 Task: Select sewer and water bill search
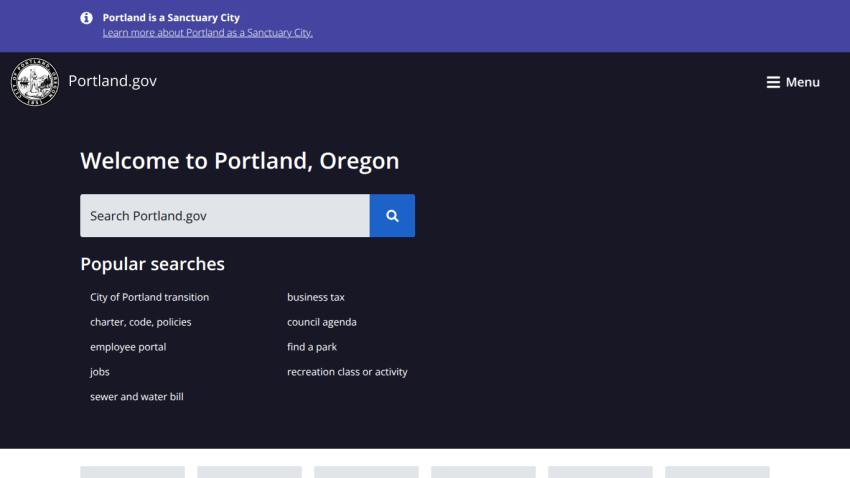[x=137, y=397]
